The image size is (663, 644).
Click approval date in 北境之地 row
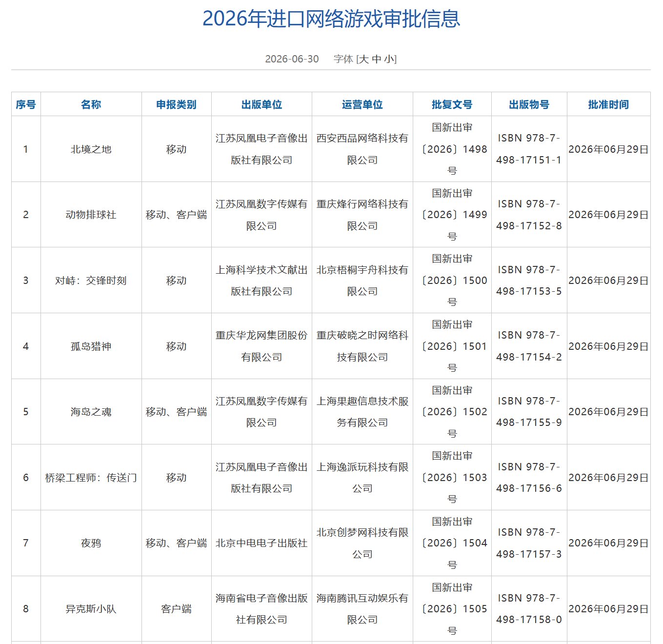pos(608,149)
